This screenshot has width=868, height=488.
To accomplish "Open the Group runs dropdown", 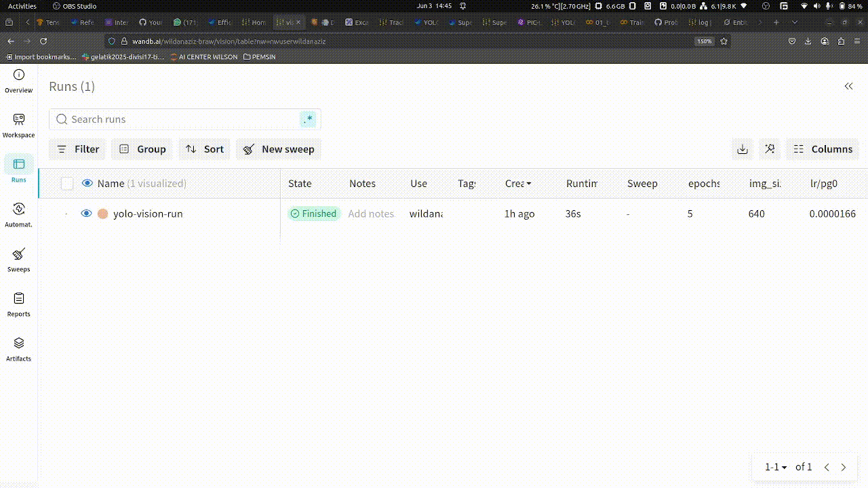I will pyautogui.click(x=142, y=149).
